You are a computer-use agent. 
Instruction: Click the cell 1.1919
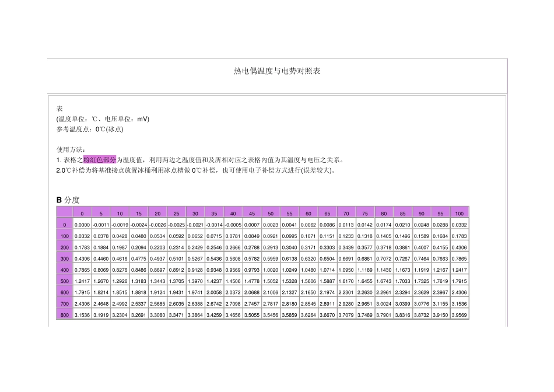click(422, 270)
